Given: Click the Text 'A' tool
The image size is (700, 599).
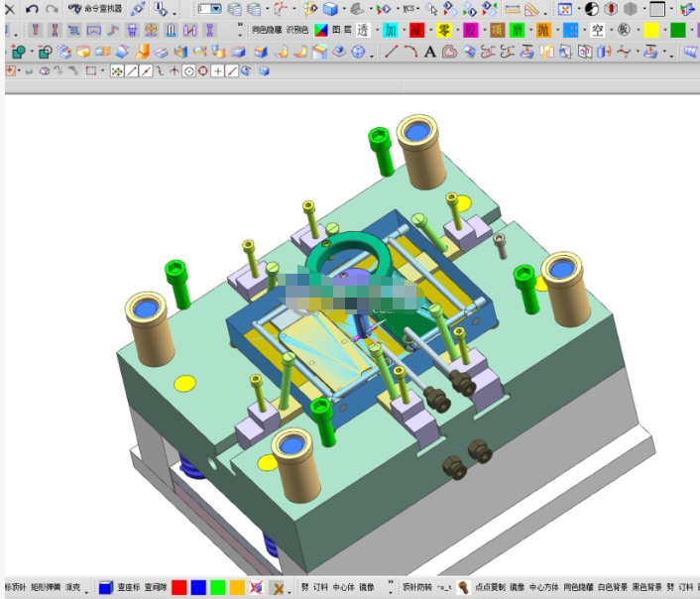Looking at the screenshot, I should (430, 52).
